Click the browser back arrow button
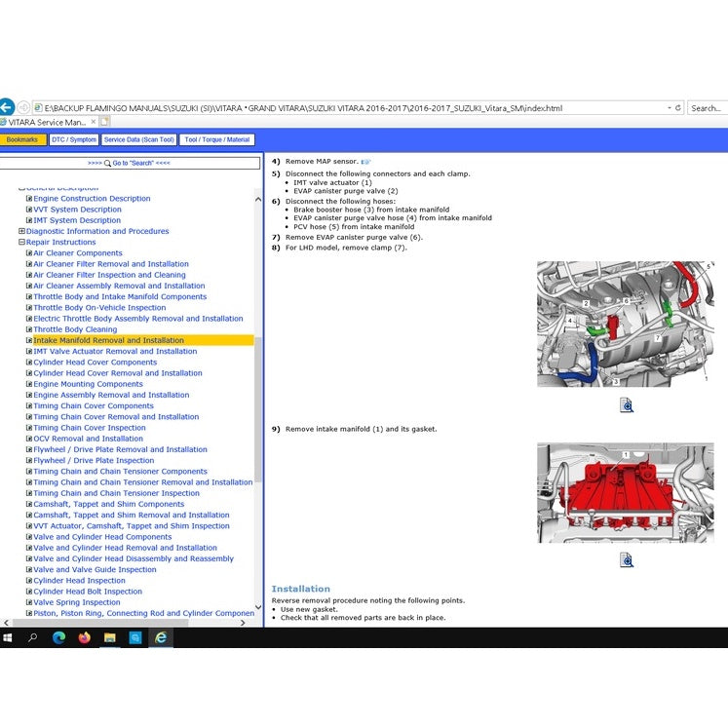 coord(6,107)
